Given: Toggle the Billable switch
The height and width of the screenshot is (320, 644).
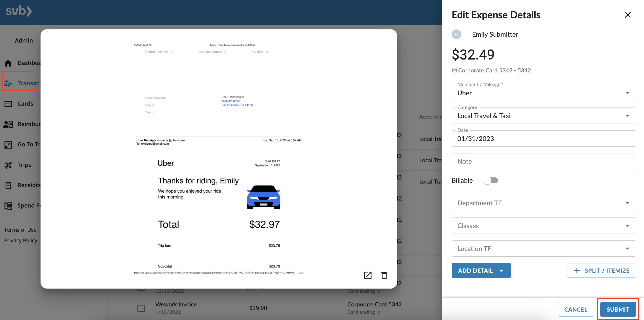Looking at the screenshot, I should (x=491, y=180).
